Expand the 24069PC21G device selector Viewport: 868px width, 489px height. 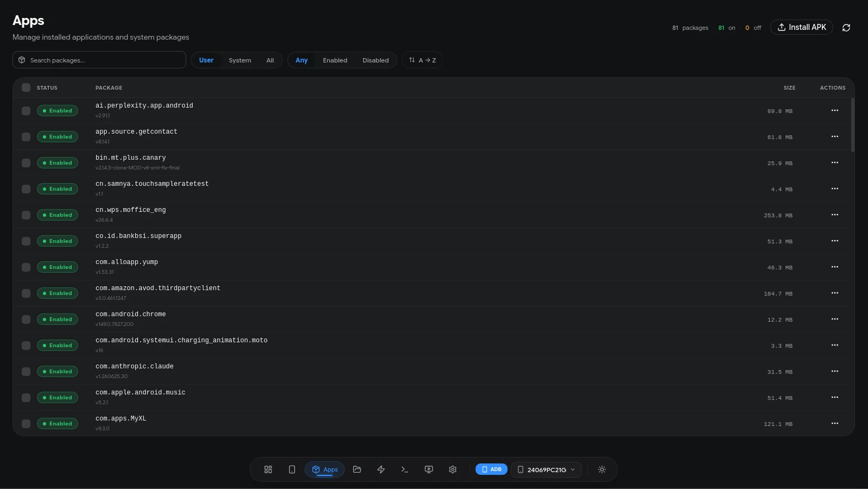546,469
